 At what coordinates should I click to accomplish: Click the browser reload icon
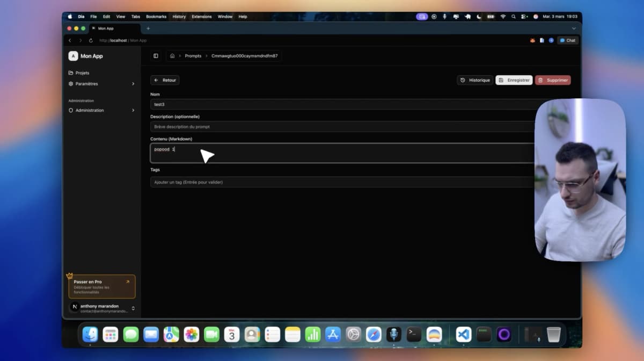coord(91,40)
